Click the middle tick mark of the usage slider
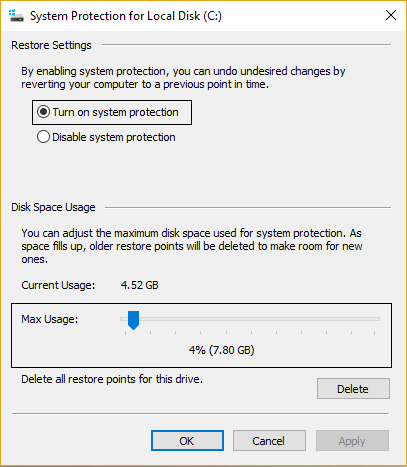This screenshot has width=407, height=467. [251, 332]
